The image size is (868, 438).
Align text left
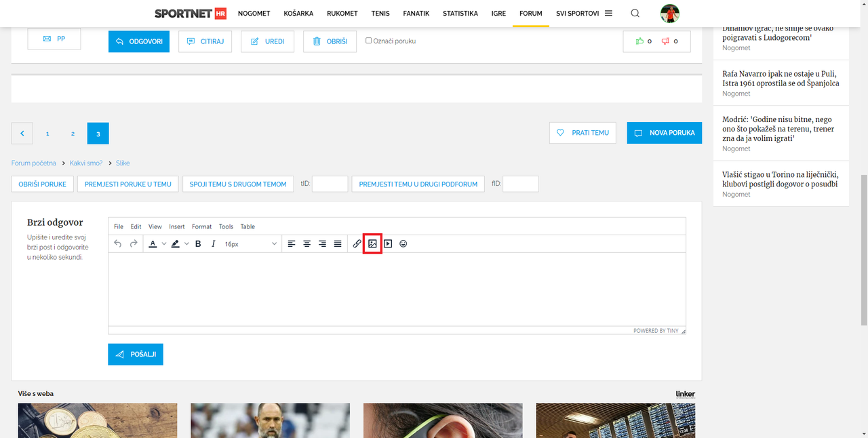[292, 243]
